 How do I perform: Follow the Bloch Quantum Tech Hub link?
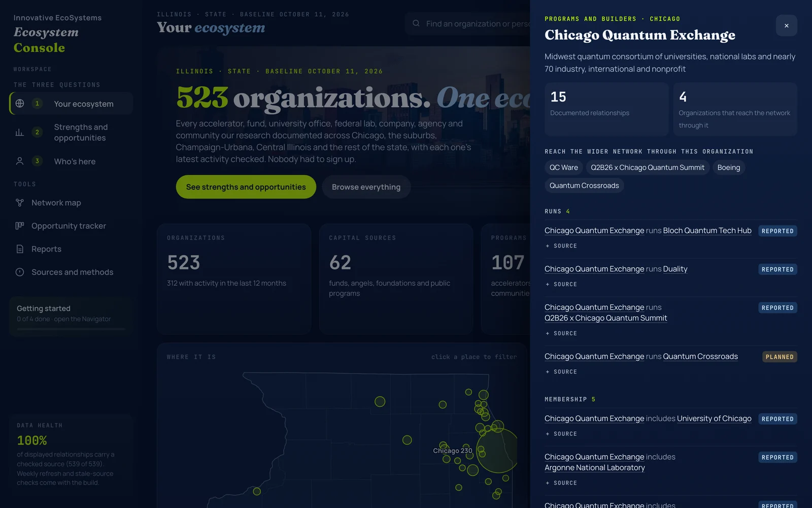click(707, 231)
